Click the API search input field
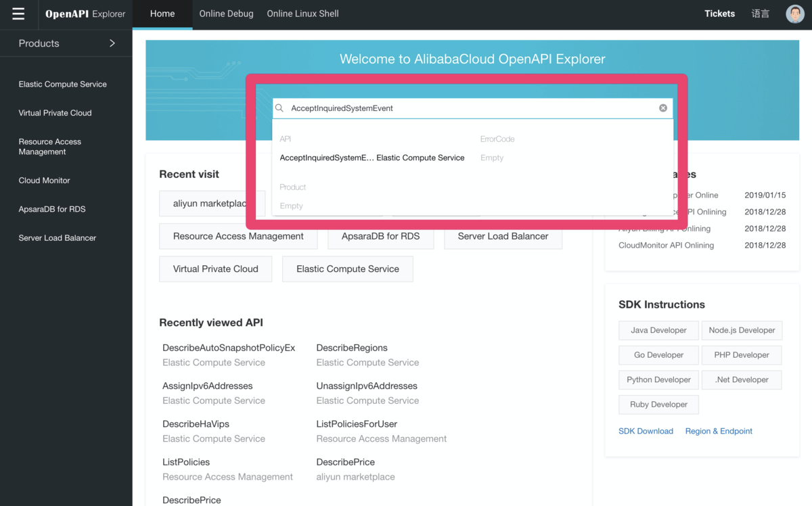The width and height of the screenshot is (812, 506). coord(467,108)
